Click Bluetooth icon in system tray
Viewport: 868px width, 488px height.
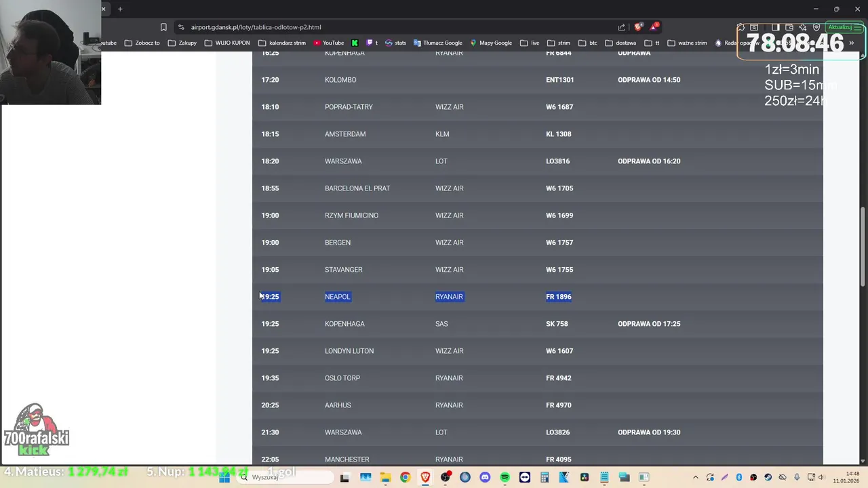coord(739,477)
